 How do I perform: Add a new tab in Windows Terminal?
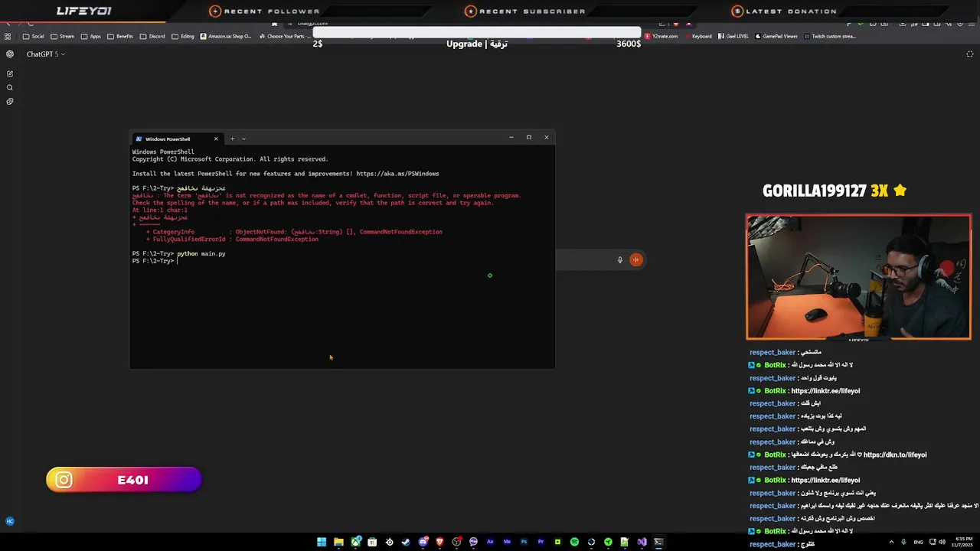click(232, 139)
